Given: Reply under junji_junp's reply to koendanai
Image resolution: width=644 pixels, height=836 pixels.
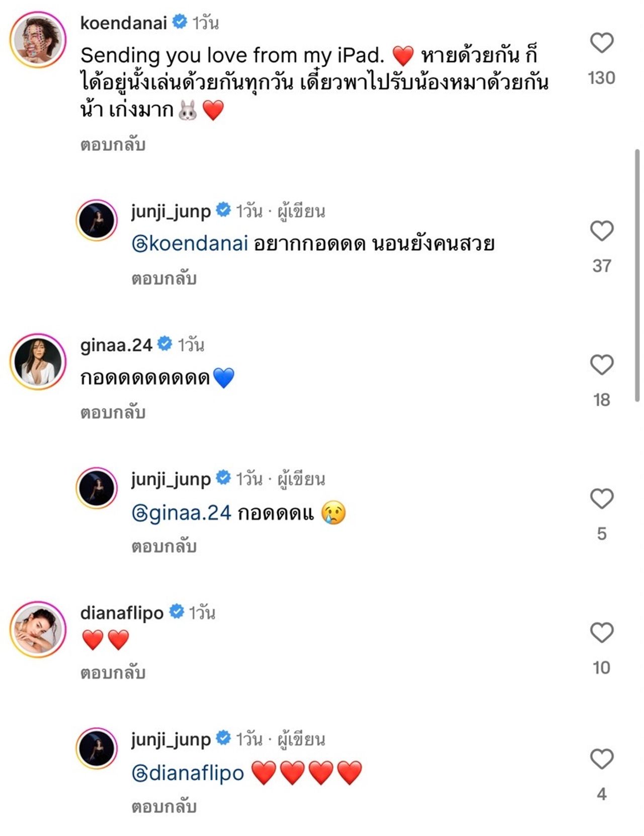Looking at the screenshot, I should point(164,279).
